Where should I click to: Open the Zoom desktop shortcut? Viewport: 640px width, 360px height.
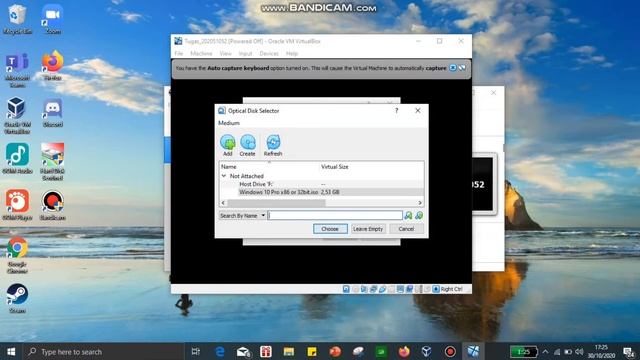[x=52, y=19]
